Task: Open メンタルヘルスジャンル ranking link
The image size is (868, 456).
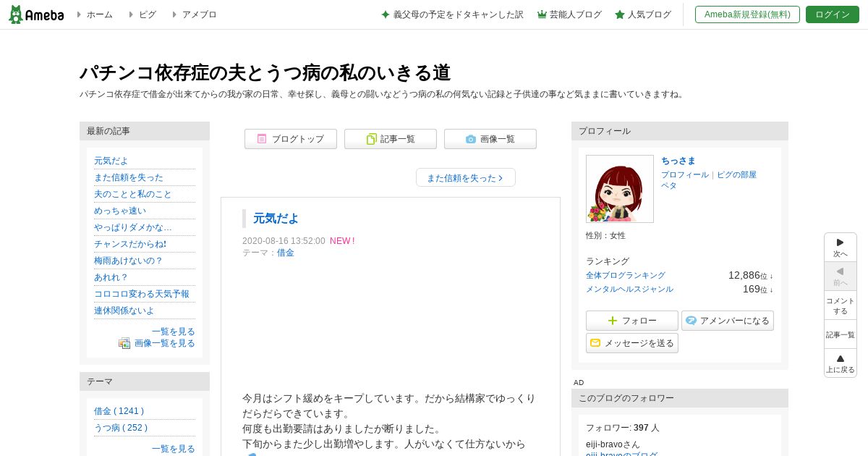Action: click(x=629, y=290)
